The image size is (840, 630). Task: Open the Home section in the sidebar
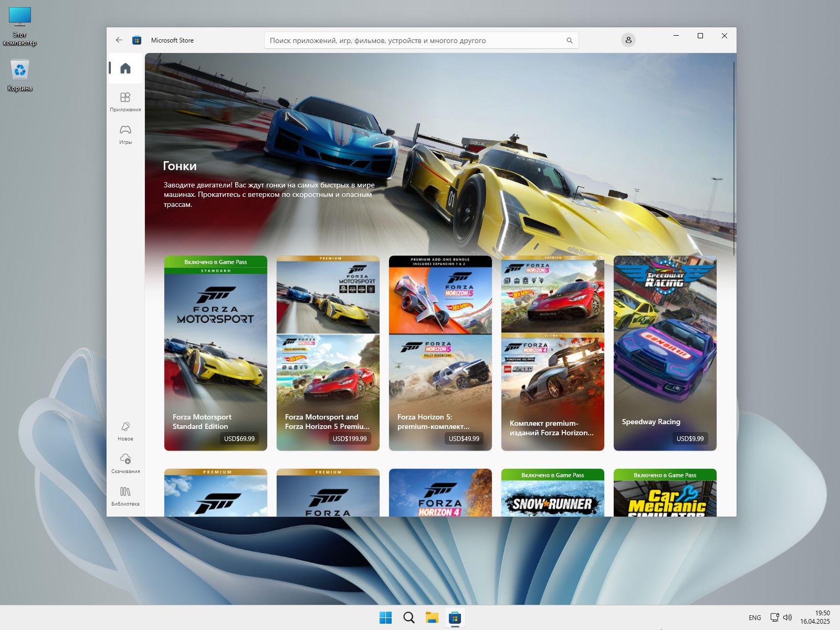pyautogui.click(x=125, y=68)
